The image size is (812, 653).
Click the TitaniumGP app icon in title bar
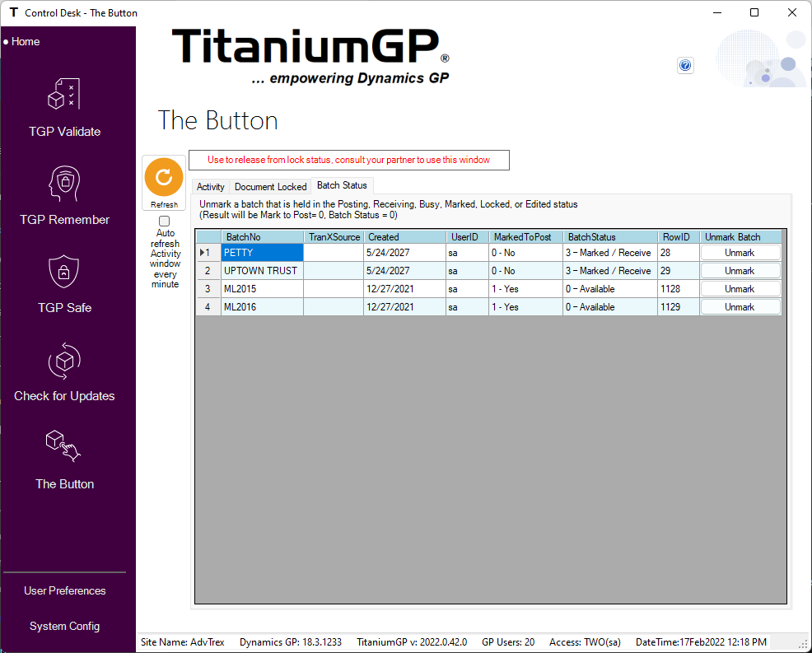click(x=13, y=12)
